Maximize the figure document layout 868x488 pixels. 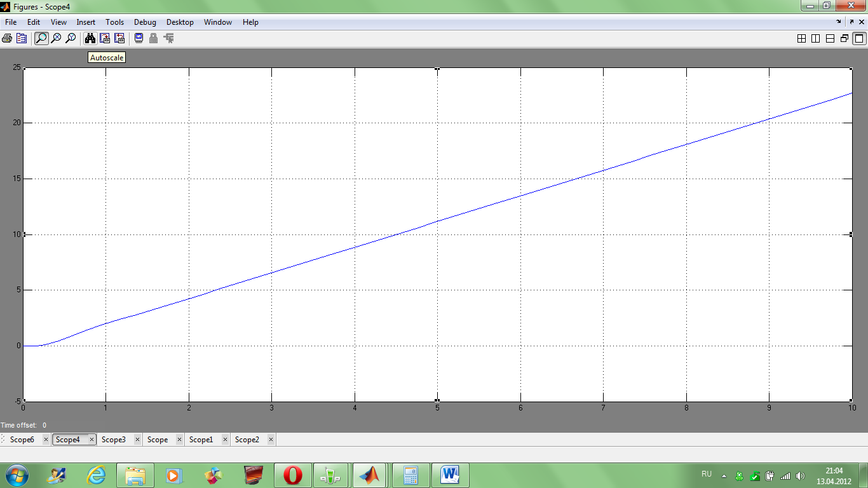[859, 38]
